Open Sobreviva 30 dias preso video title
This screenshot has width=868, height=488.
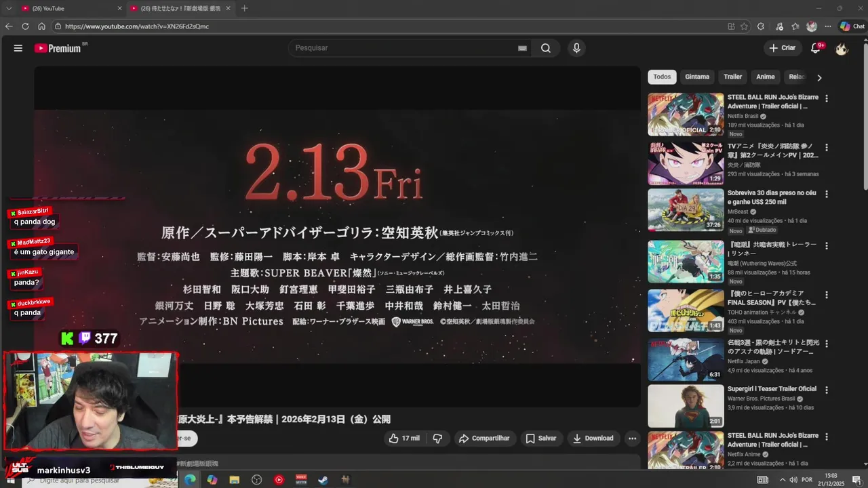(772, 197)
